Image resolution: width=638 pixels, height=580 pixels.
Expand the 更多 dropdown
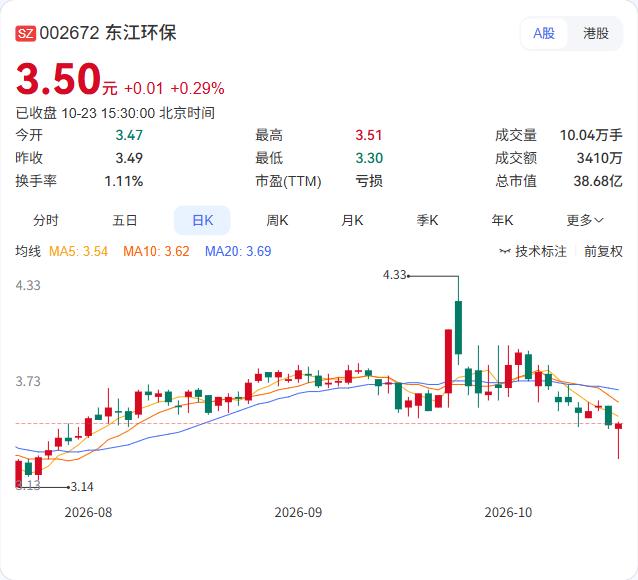[585, 221]
